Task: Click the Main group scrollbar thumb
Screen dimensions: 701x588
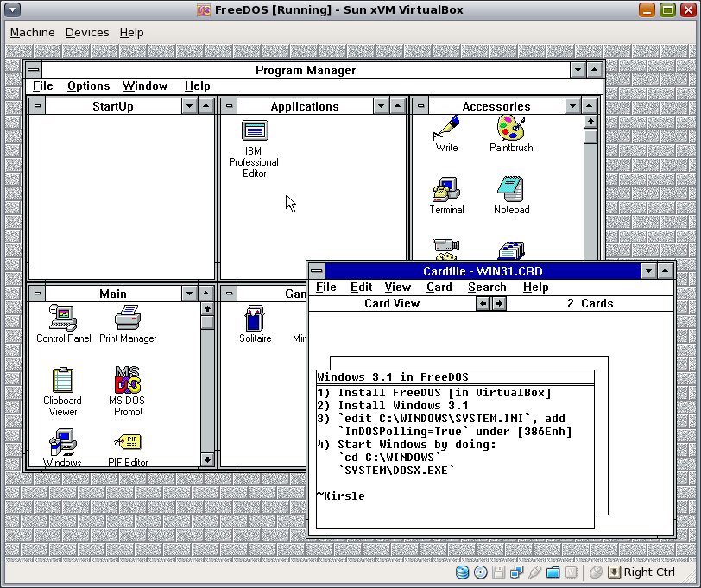Action: [207, 322]
